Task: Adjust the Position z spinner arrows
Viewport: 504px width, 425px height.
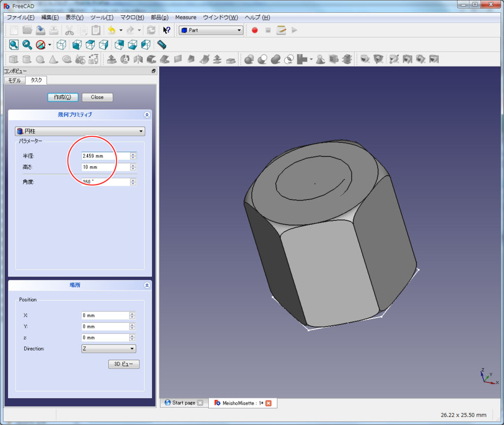Action: pos(132,337)
